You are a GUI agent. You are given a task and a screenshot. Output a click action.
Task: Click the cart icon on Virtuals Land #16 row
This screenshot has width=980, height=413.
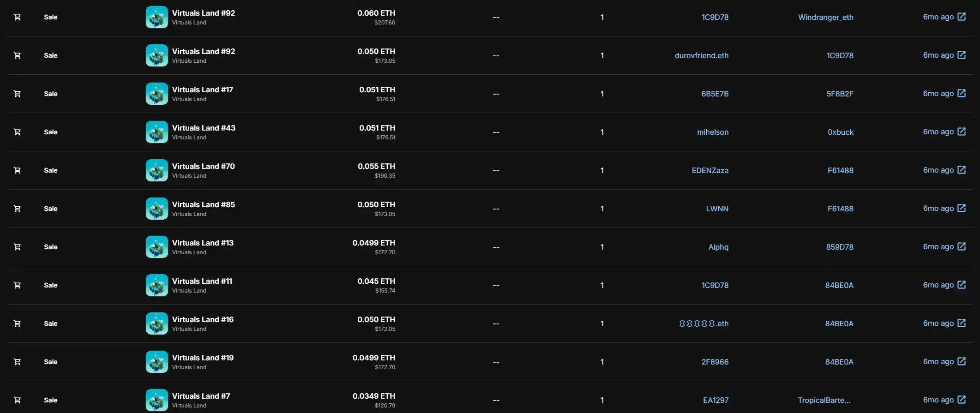tap(17, 323)
